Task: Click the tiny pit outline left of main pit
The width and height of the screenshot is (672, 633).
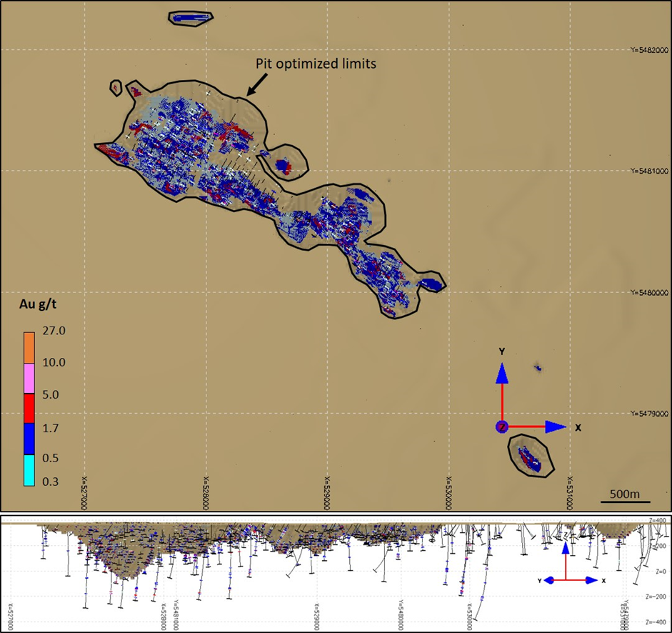Action: pyautogui.click(x=115, y=87)
